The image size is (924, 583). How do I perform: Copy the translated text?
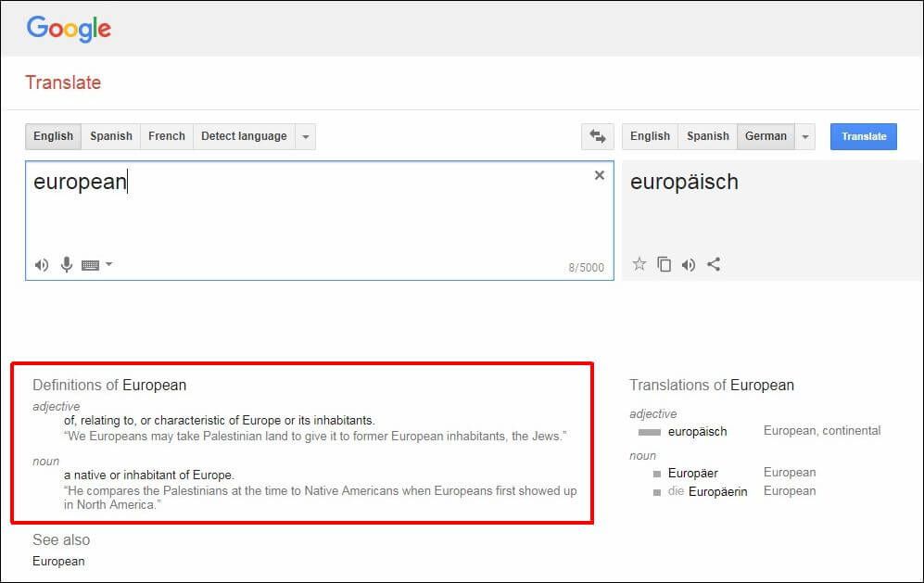[665, 264]
